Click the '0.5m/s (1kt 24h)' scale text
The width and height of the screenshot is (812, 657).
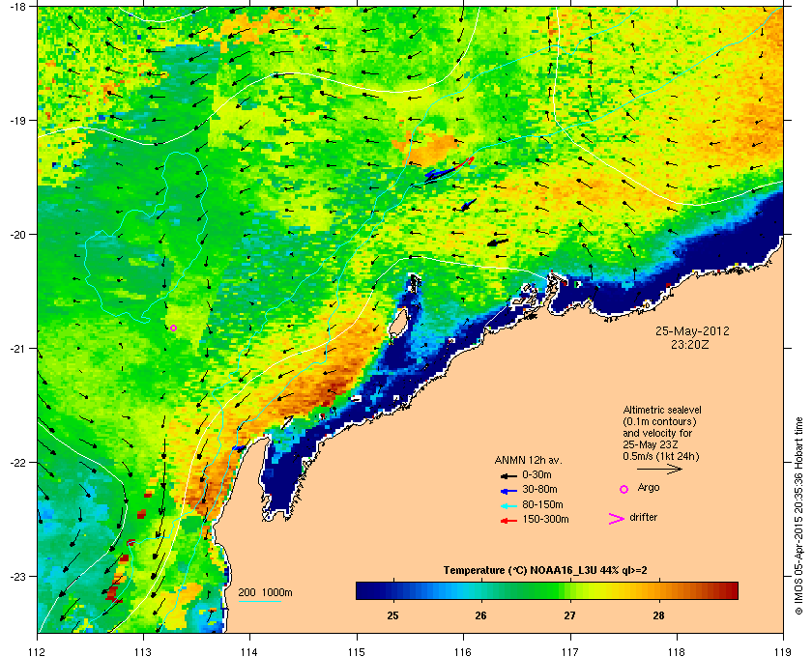point(661,456)
